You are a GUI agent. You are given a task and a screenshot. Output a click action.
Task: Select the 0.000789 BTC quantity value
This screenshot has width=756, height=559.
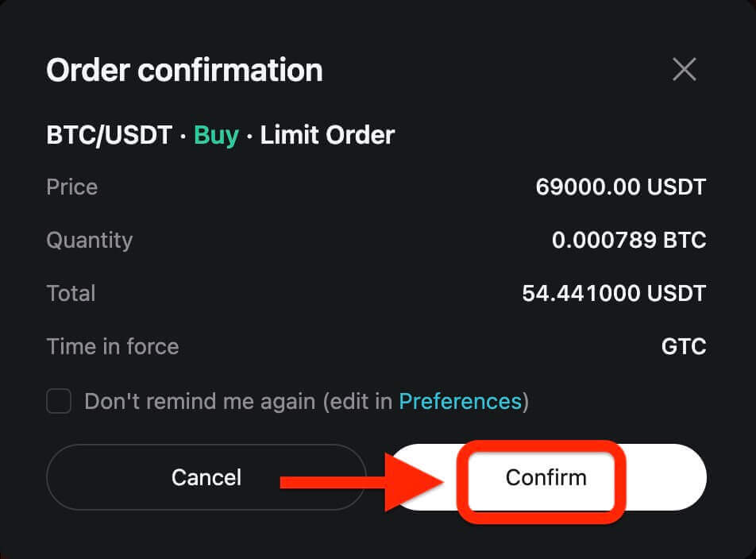[628, 240]
